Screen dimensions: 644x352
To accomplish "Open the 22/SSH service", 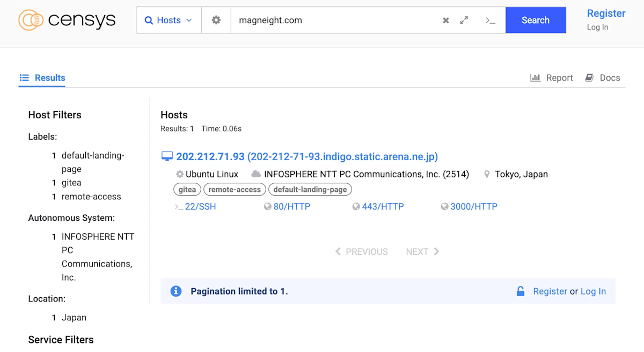I will (200, 206).
